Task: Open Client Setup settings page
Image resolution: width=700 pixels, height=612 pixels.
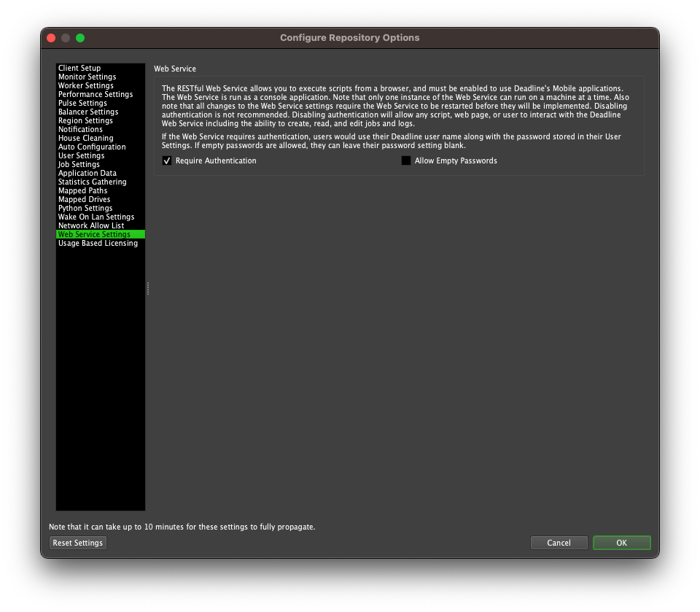Action: [80, 67]
